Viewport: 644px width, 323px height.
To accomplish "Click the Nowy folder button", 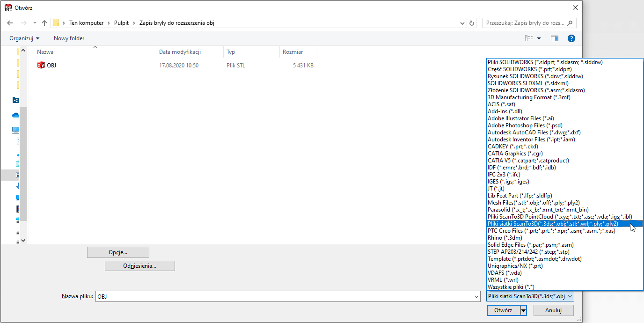I will pyautogui.click(x=69, y=38).
